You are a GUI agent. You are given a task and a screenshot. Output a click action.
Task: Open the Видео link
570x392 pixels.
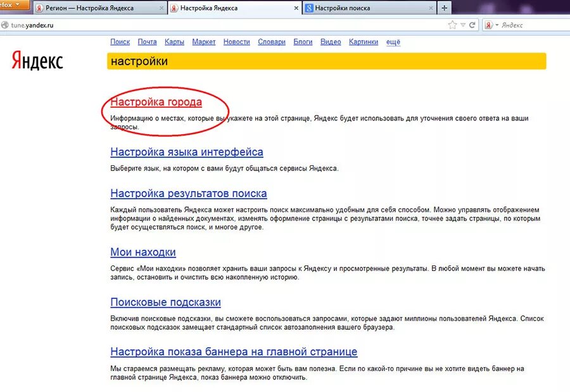pyautogui.click(x=331, y=42)
